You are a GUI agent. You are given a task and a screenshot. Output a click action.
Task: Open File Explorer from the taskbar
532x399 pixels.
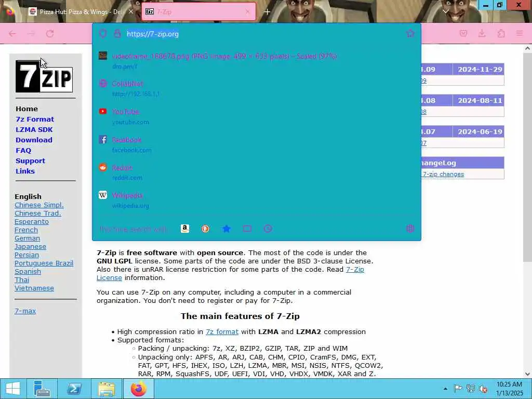coord(107,389)
